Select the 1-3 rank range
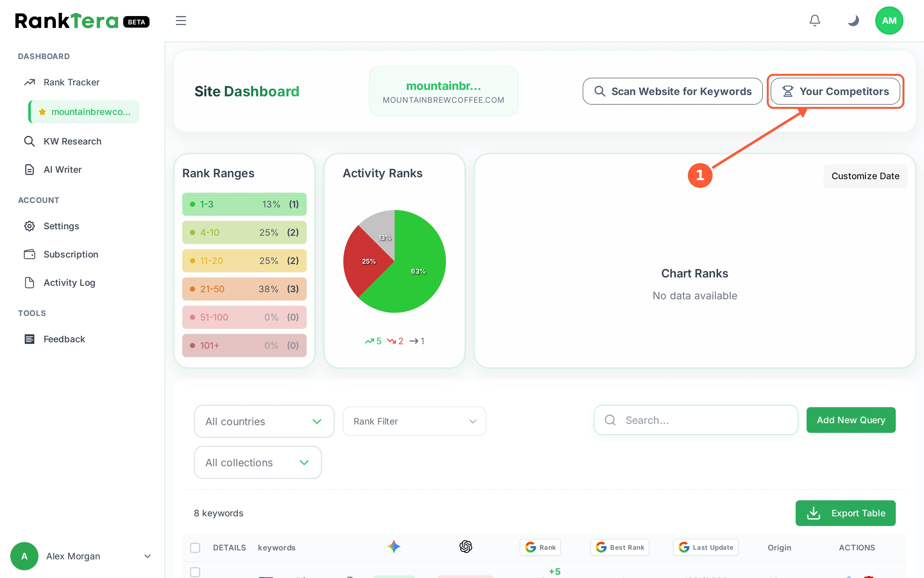The image size is (924, 578). (244, 204)
